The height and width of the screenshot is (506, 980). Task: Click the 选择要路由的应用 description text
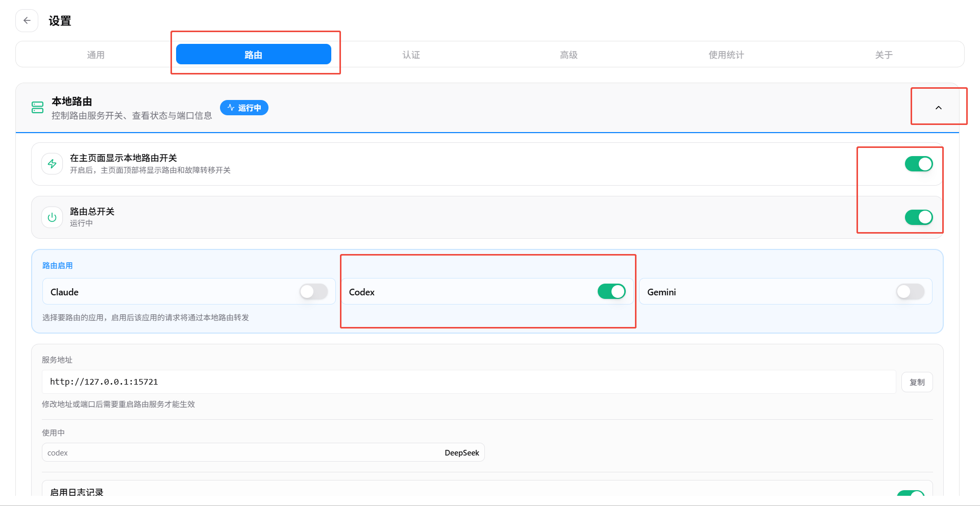[x=146, y=317]
